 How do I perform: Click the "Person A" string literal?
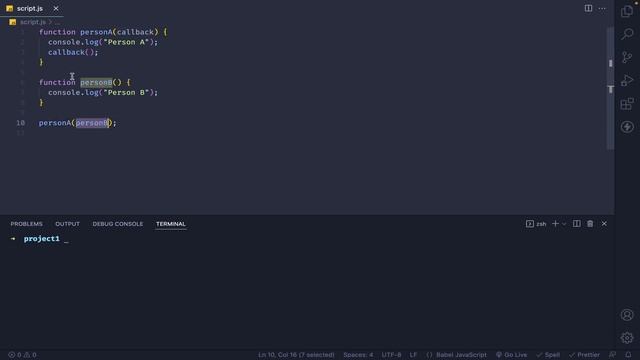click(126, 42)
